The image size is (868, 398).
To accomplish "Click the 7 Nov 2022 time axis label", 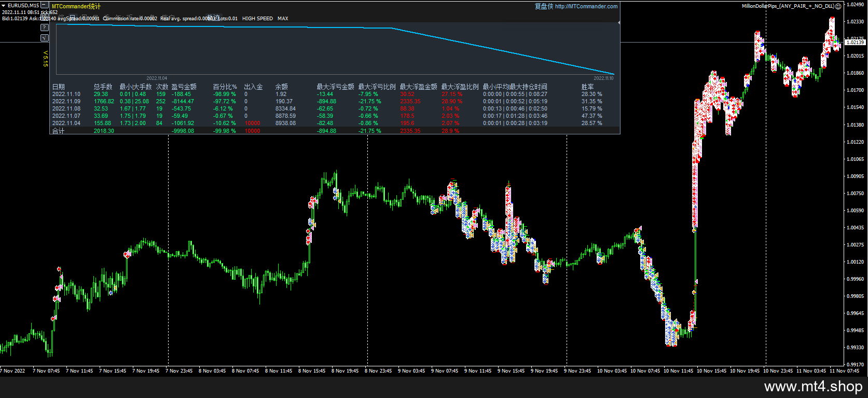I will [13, 371].
